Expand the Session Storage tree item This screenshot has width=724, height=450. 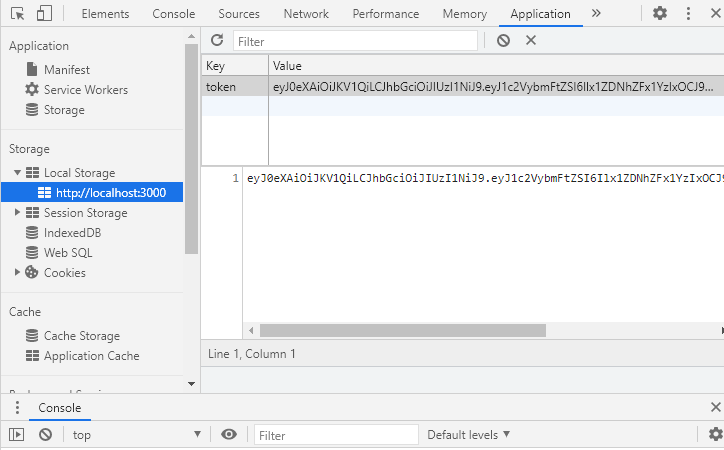coord(18,213)
